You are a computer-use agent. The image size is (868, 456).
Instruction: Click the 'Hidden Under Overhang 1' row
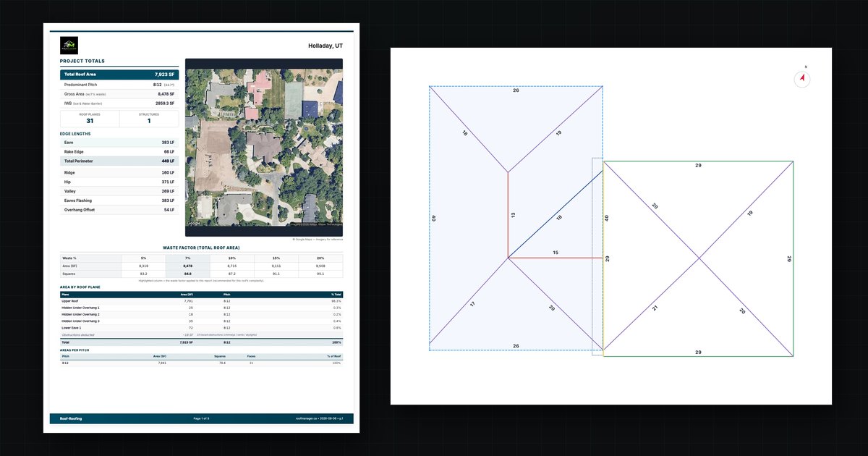(201, 308)
